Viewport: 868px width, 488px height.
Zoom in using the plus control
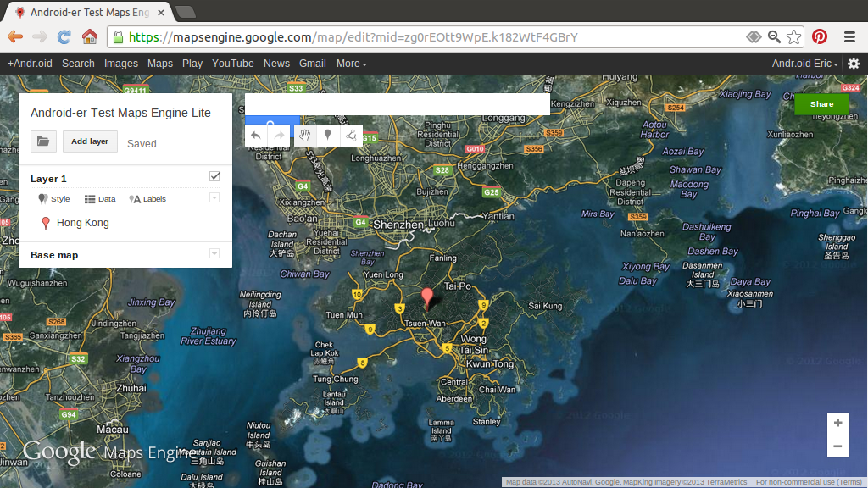tap(837, 422)
